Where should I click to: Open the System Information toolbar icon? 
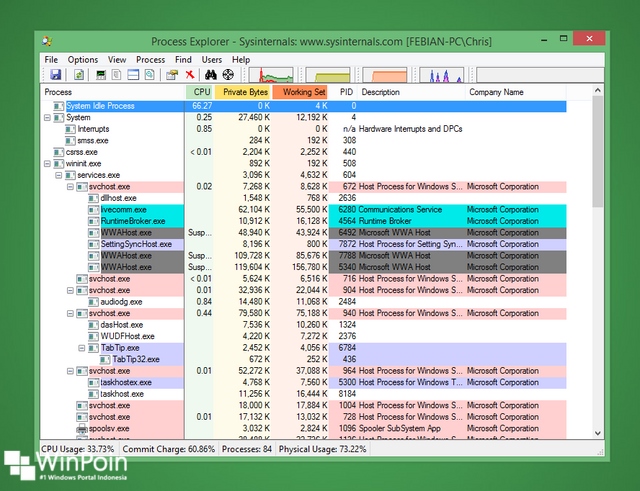101,75
